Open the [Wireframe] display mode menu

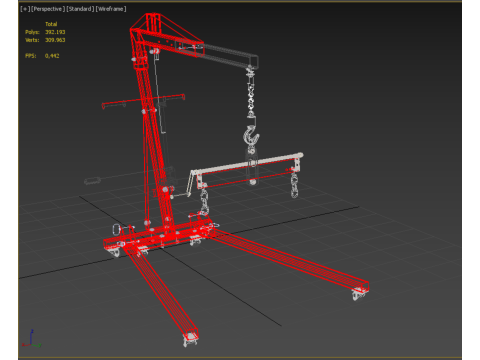(x=111, y=9)
